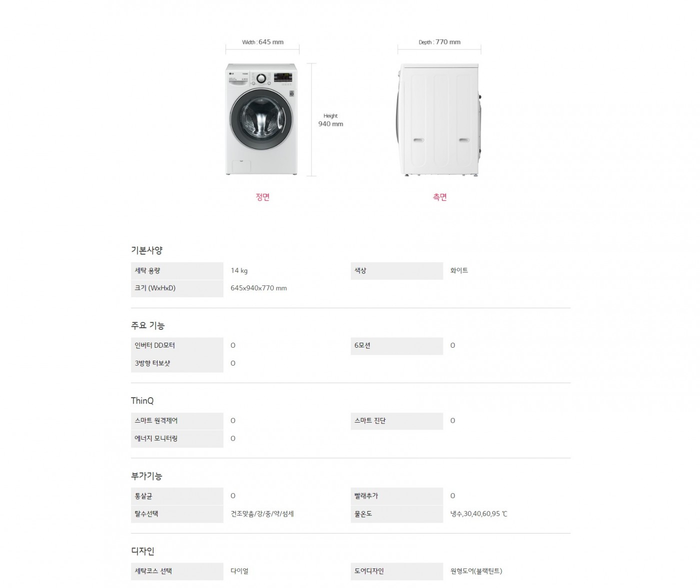Click the Depth 770 mm dimension label
700x588 pixels.
(439, 42)
